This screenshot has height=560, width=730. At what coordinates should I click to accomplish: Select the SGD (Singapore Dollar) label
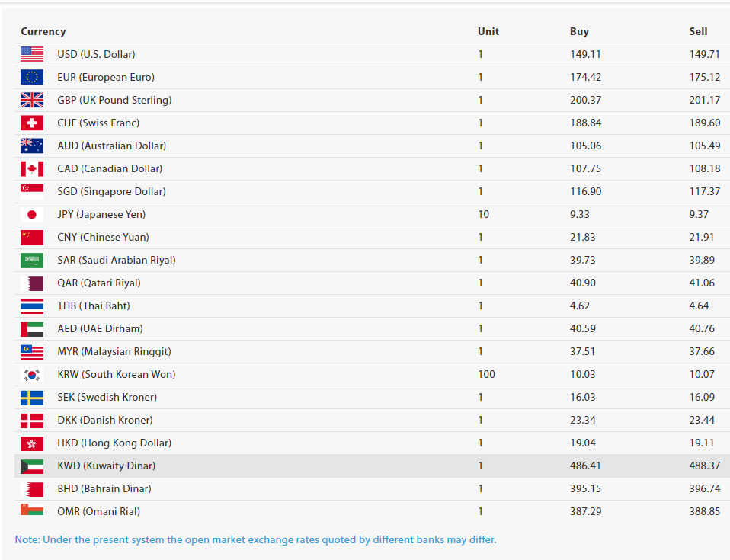coord(111,191)
